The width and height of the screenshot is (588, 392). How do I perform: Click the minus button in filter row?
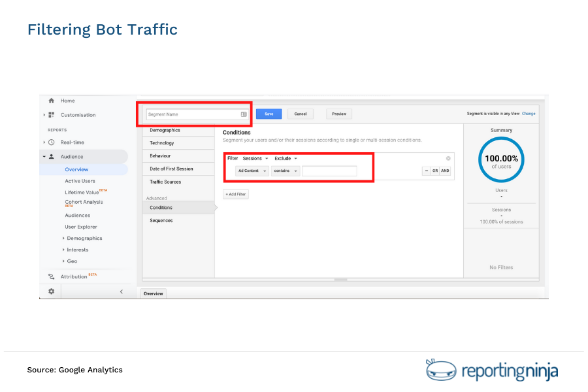(427, 171)
